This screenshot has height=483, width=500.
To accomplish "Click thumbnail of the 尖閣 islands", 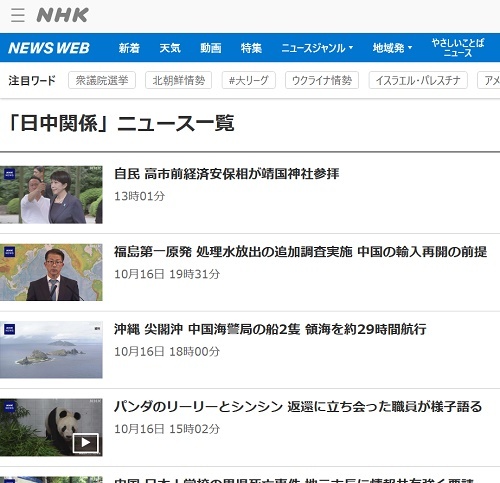I will (51, 350).
